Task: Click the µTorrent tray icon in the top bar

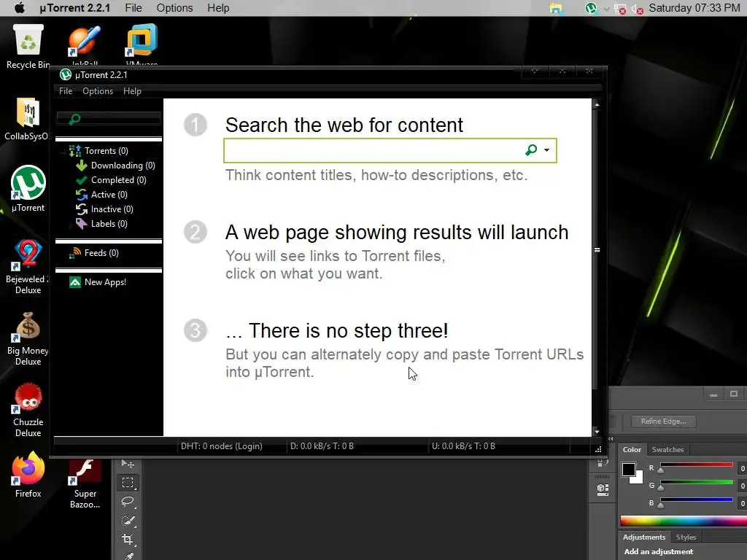Action: point(591,8)
